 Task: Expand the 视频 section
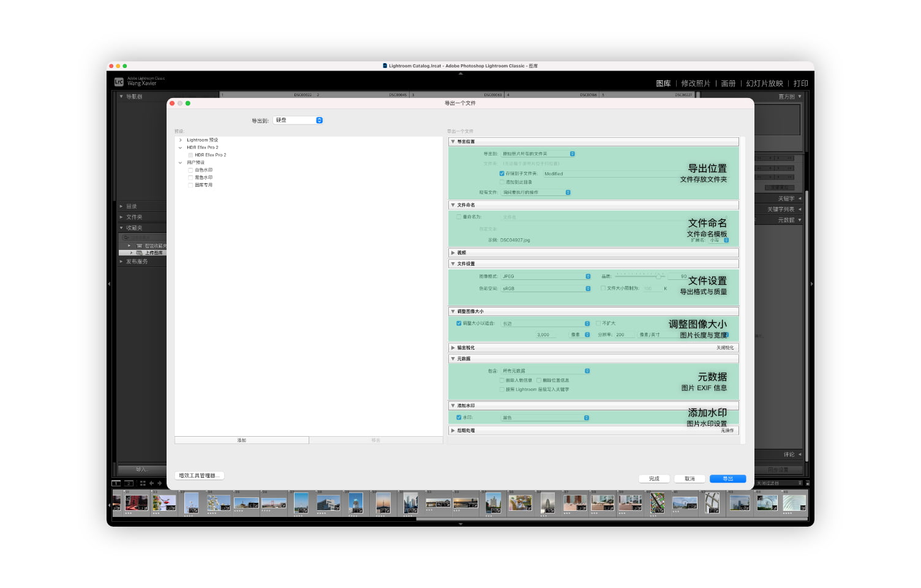coord(453,252)
